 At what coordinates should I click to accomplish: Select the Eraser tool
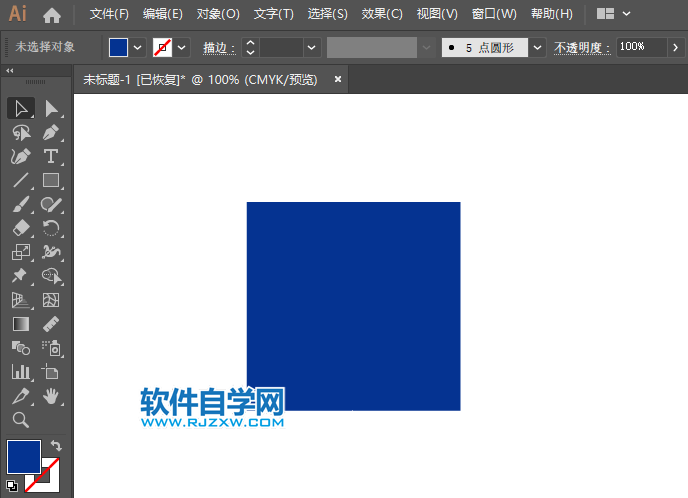click(x=21, y=228)
